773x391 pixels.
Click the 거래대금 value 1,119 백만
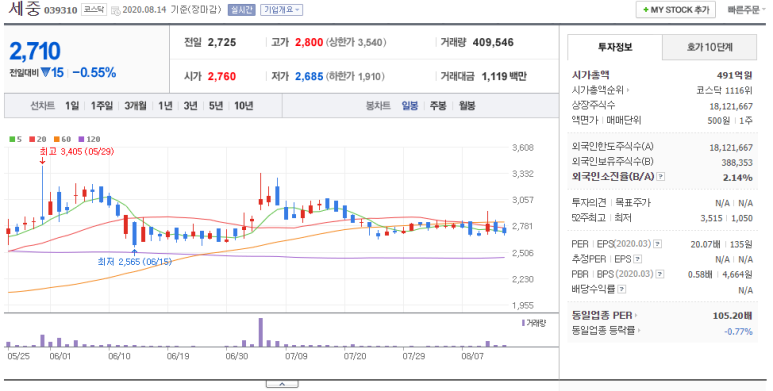click(504, 76)
